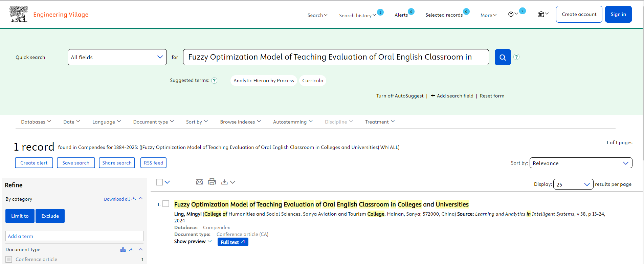Click the magnifier search submit button
This screenshot has height=264, width=644.
[503, 57]
